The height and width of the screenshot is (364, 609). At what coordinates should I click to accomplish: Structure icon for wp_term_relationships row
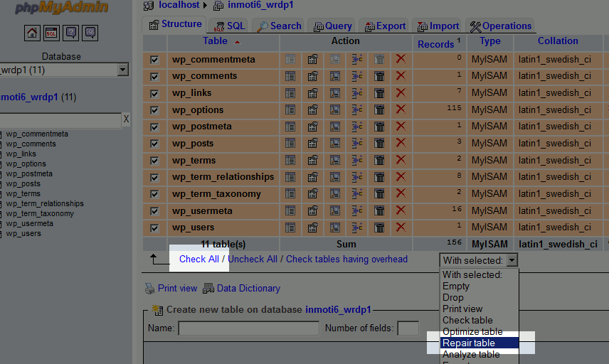(312, 177)
